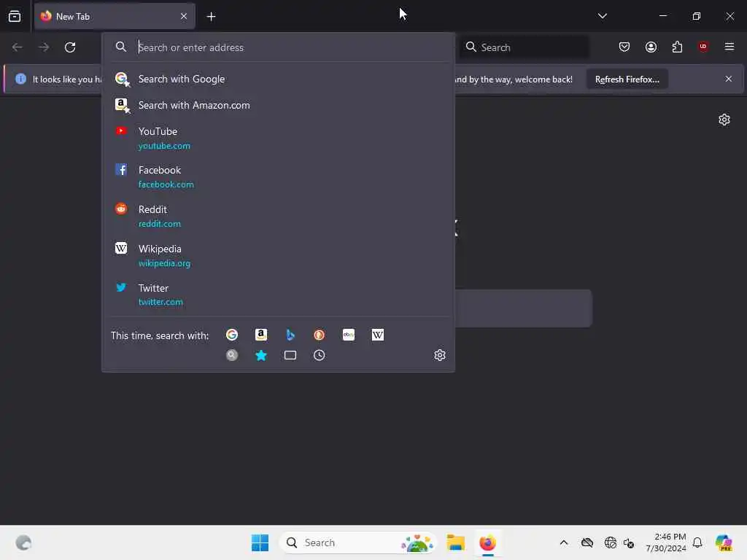Open the Firefox application menu
The width and height of the screenshot is (747, 560).
tap(729, 47)
